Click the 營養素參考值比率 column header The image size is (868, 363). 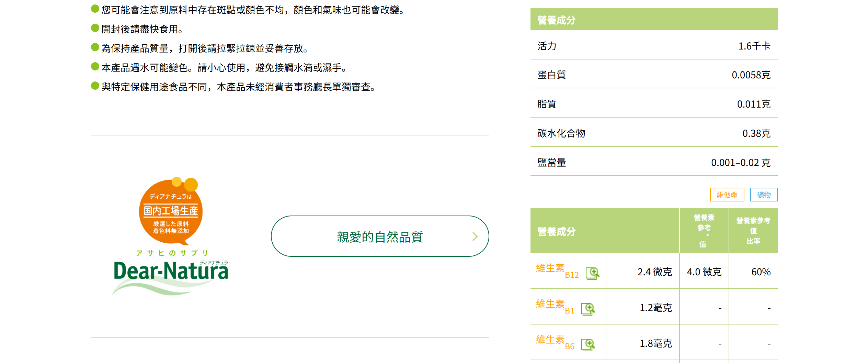click(753, 231)
